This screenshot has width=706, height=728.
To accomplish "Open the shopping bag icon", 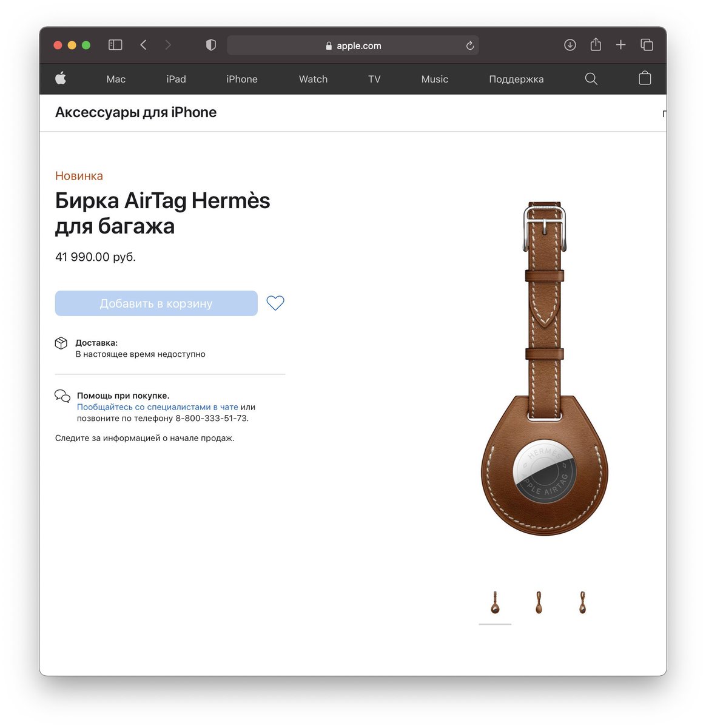I will pyautogui.click(x=645, y=78).
